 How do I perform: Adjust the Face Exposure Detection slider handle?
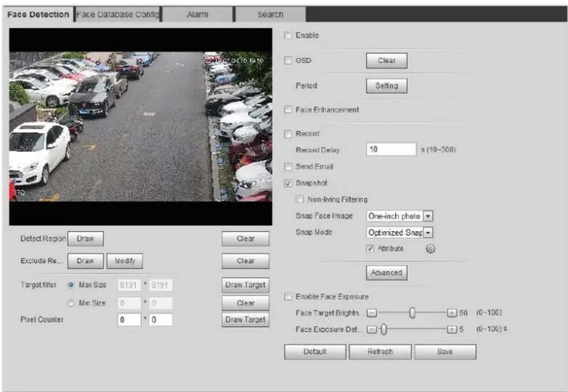[x=384, y=329]
